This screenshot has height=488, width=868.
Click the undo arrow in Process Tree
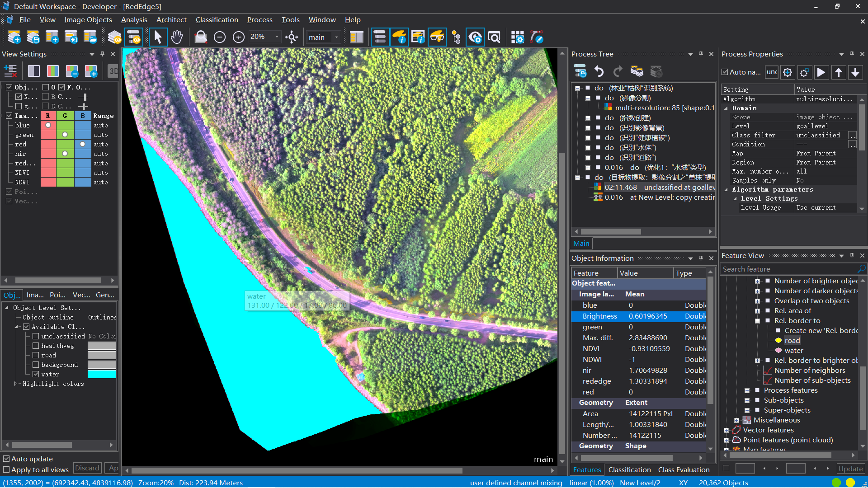coord(599,71)
